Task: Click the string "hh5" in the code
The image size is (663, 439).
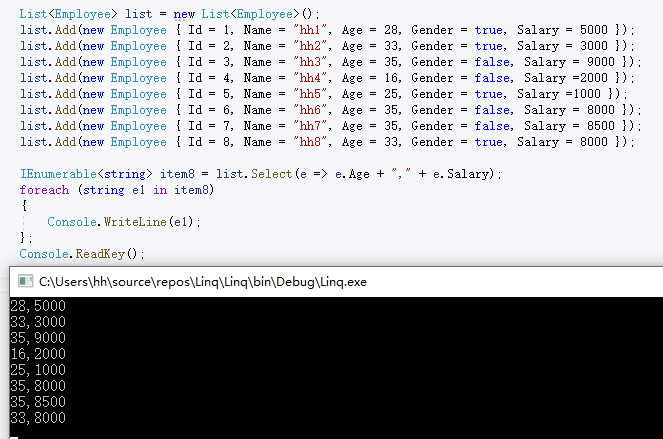Action: click(x=310, y=94)
